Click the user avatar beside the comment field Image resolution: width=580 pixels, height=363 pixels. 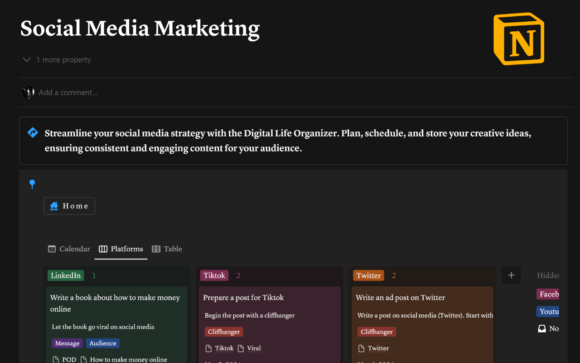[28, 92]
